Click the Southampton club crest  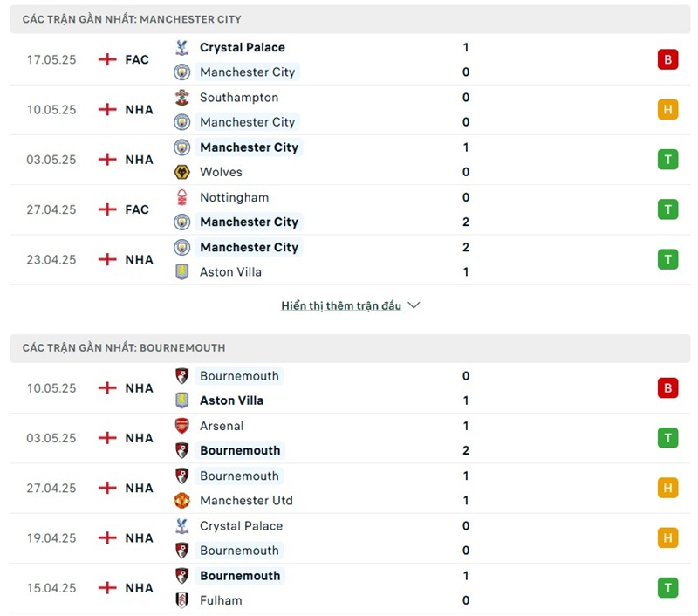point(181,98)
